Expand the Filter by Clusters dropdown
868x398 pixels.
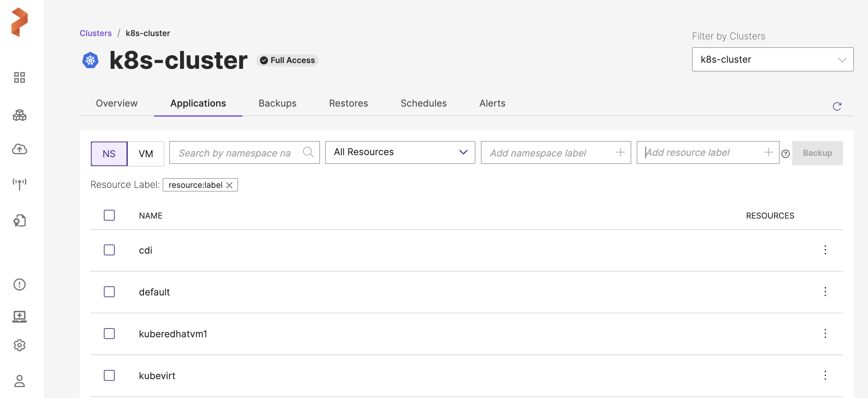772,59
